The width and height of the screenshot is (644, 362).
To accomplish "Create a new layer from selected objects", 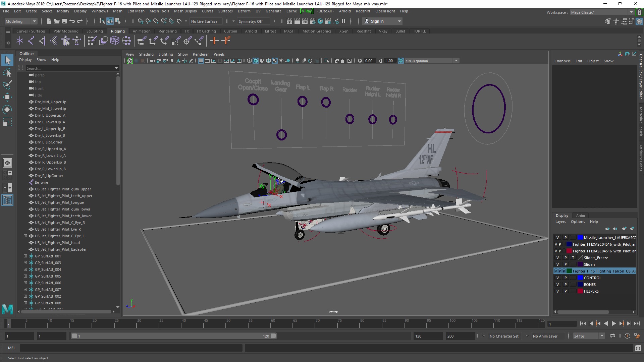I will click(632, 229).
